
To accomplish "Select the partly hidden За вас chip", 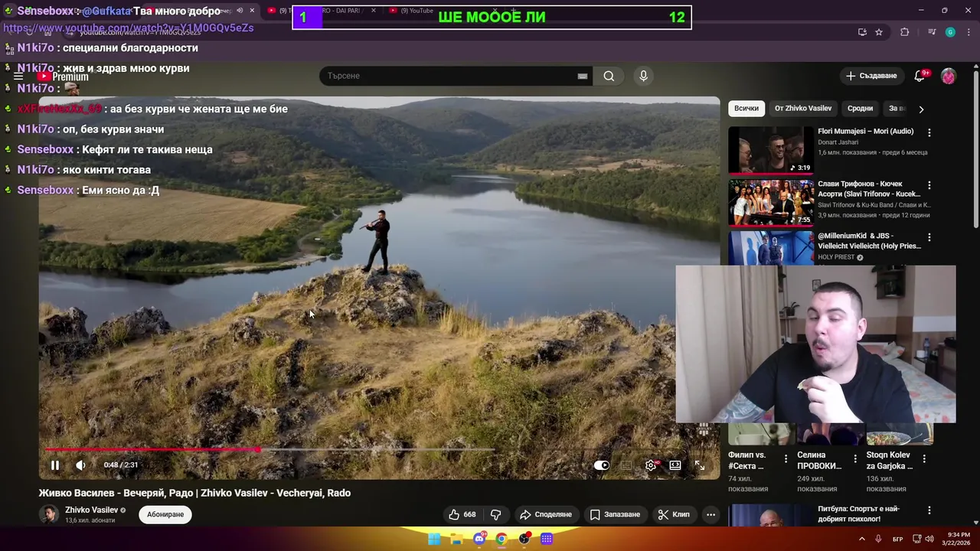I will [x=897, y=109].
